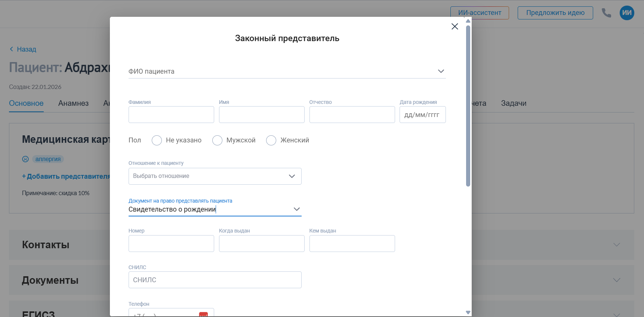644x317 pixels.
Task: Click Добавить представителя link
Action: [x=66, y=176]
